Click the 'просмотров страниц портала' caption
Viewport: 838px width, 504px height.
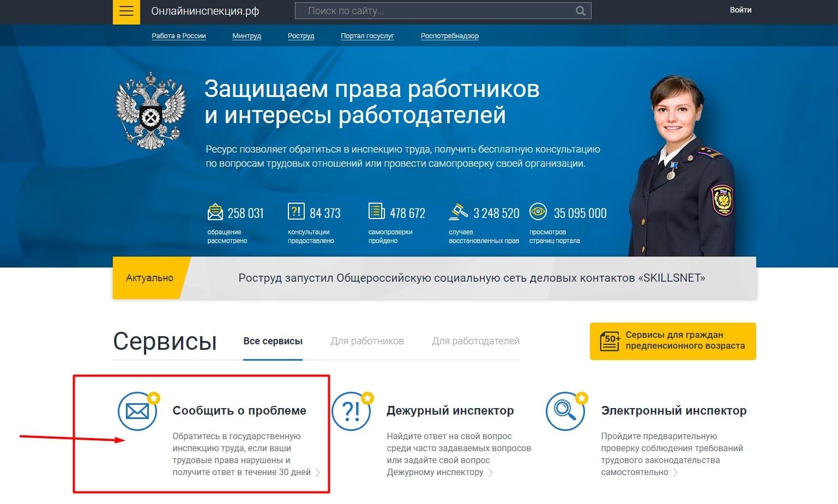point(554,236)
